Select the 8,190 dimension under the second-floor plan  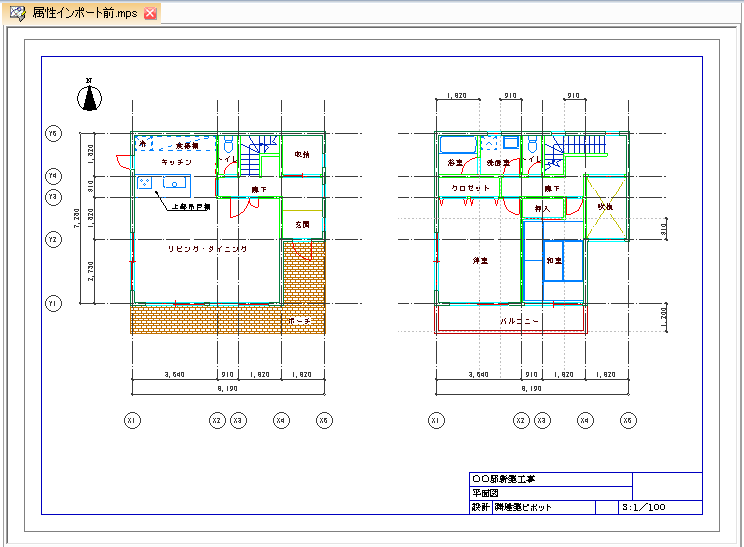coord(531,389)
